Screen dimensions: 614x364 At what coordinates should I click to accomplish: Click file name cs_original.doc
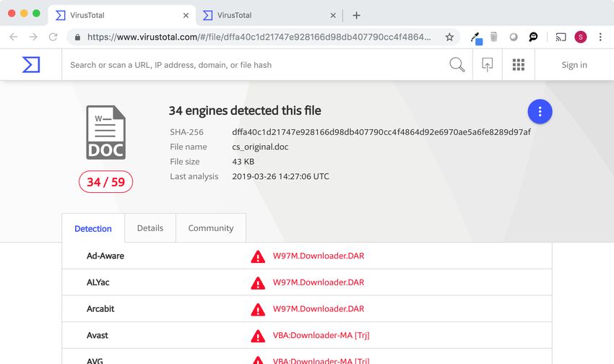click(260, 147)
